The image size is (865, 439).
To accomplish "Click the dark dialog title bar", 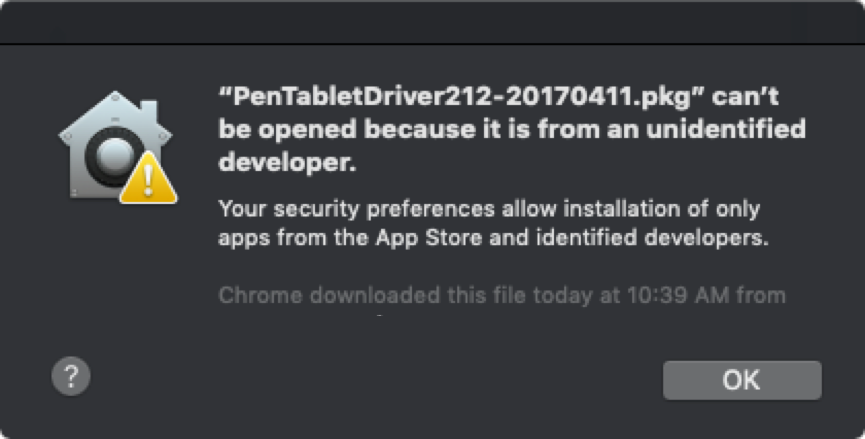I will point(432,22).
